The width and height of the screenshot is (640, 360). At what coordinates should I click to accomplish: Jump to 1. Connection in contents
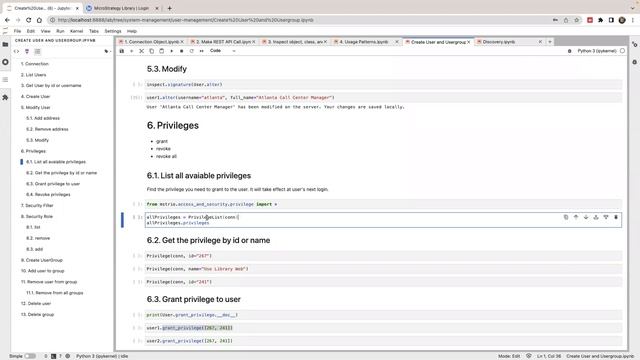point(35,64)
